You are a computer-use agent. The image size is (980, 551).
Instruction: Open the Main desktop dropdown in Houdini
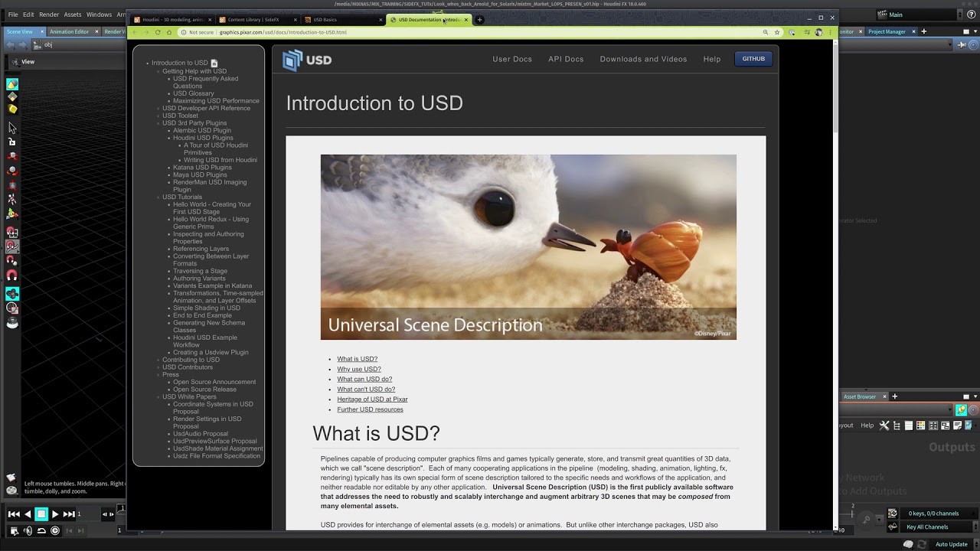coord(919,15)
